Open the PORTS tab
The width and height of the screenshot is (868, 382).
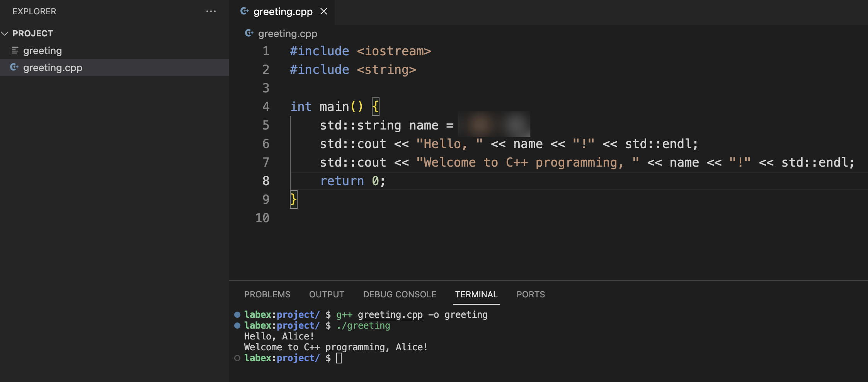tap(530, 294)
